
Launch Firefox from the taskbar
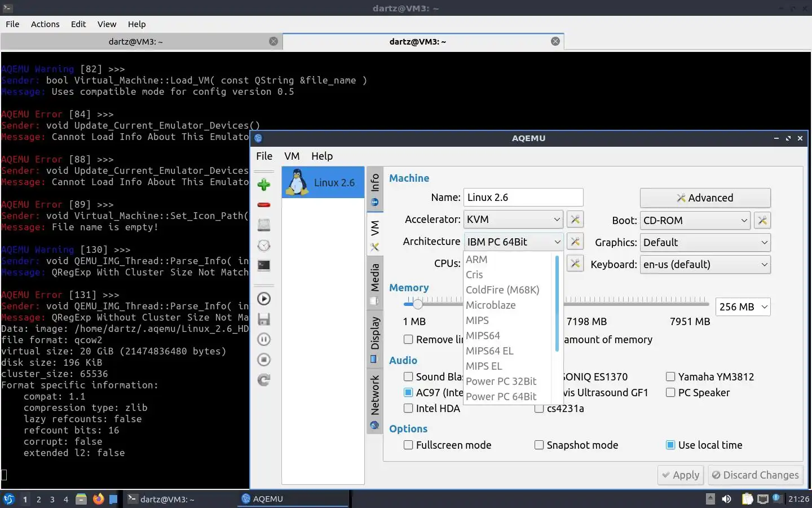click(x=98, y=499)
